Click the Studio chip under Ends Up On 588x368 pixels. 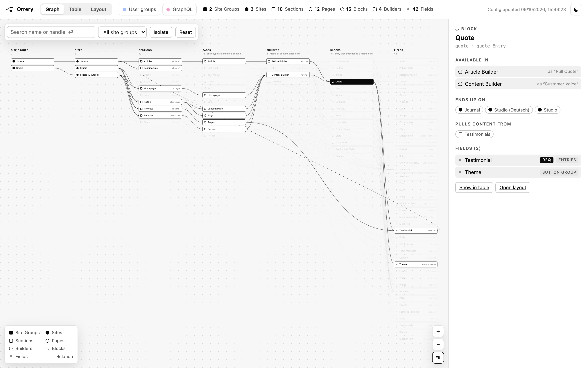pos(547,110)
